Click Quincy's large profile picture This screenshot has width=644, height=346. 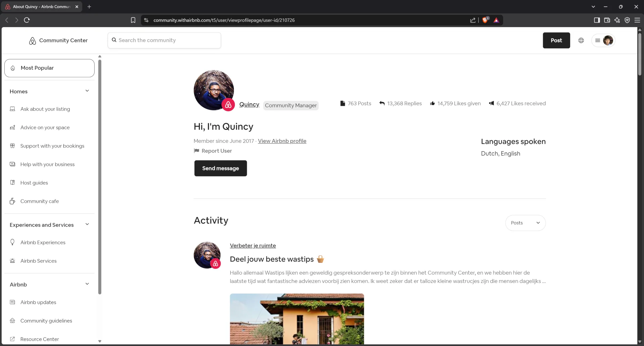(214, 90)
